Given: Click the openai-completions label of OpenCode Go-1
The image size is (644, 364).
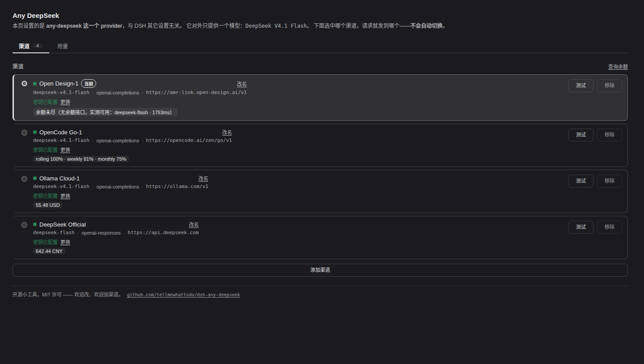Looking at the screenshot, I should (x=118, y=141).
